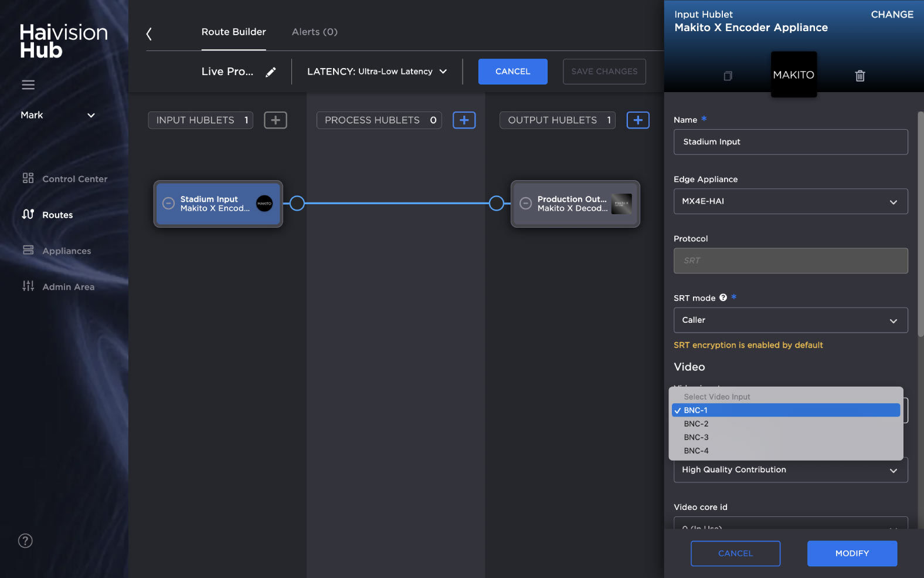Image resolution: width=924 pixels, height=578 pixels.
Task: Click the INPUT HUBLETS 1 label
Action: click(201, 120)
